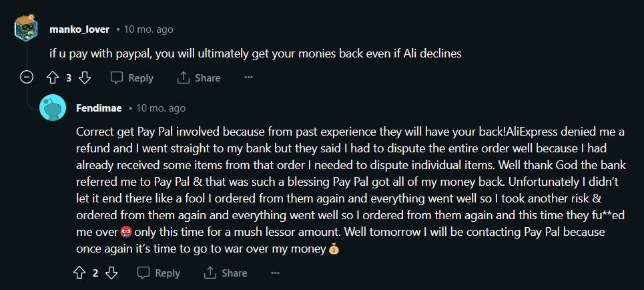
Task: Downvote manko_lover's comment
Action: (x=85, y=78)
